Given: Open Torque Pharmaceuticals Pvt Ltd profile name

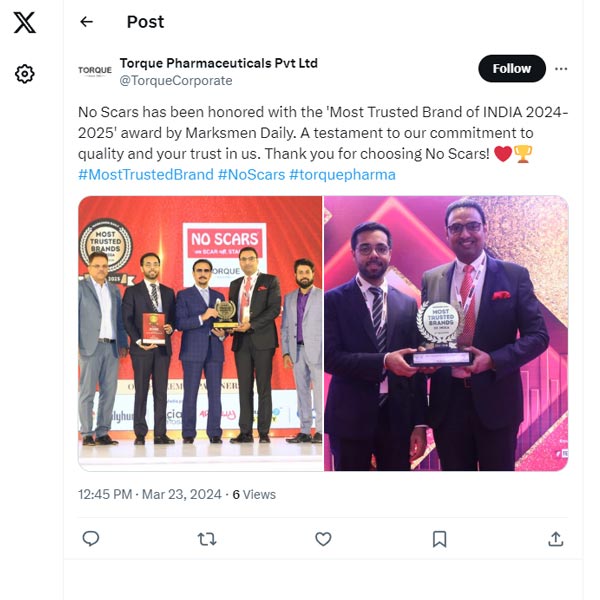Looking at the screenshot, I should [x=219, y=63].
